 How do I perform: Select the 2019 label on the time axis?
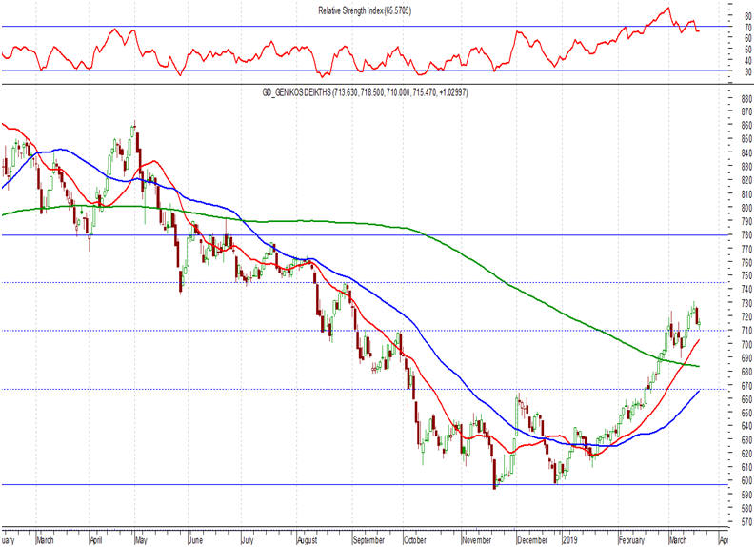[x=569, y=539]
